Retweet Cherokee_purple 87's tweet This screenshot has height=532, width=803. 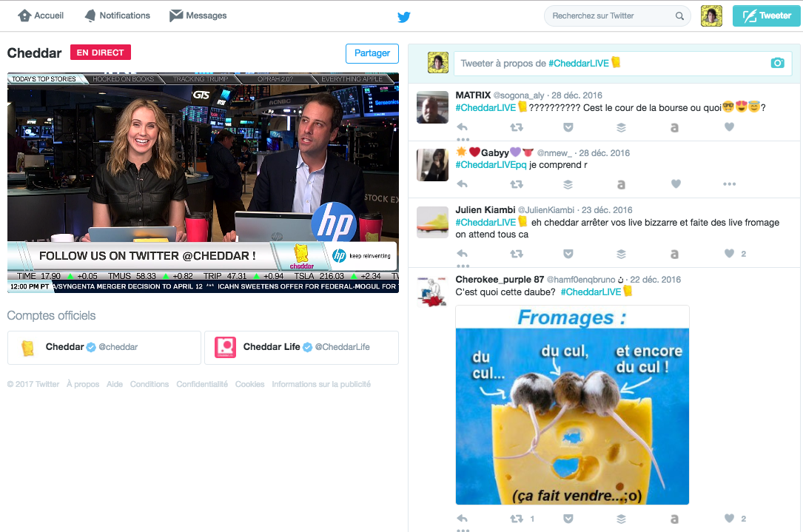[x=517, y=518]
